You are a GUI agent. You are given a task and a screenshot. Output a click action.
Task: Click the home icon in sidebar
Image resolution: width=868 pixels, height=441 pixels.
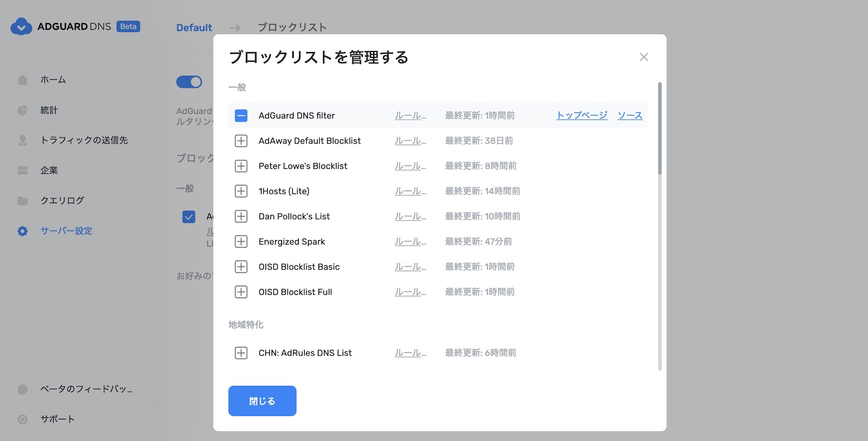pyautogui.click(x=23, y=80)
